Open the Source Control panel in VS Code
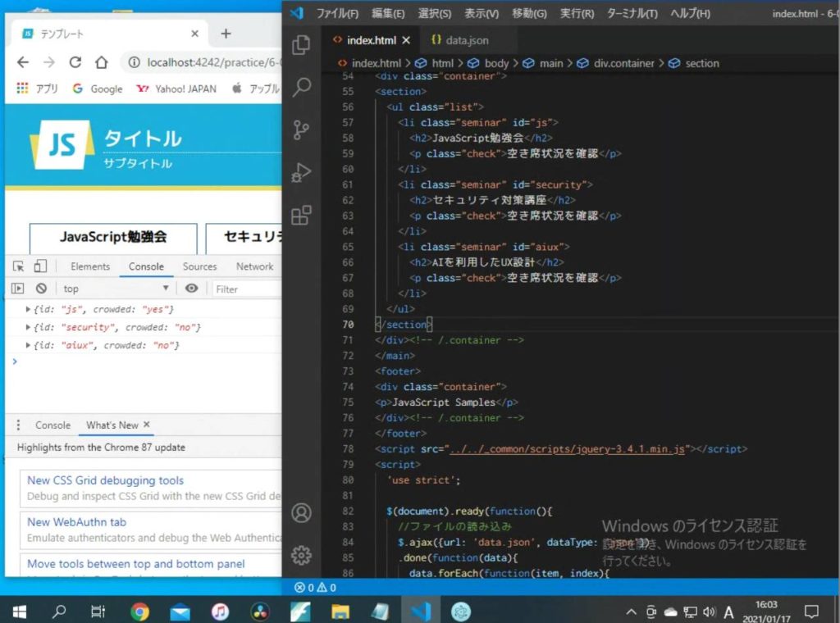Viewport: 840px width, 623px height. (x=301, y=130)
